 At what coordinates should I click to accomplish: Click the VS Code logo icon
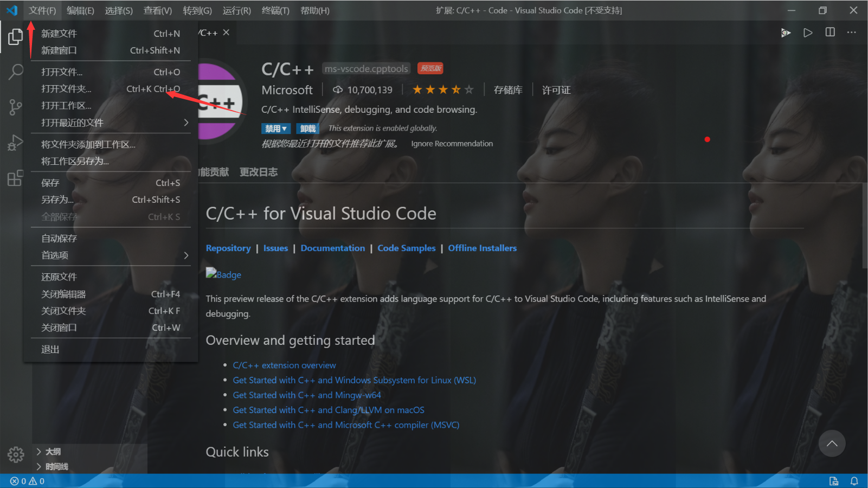coord(12,10)
